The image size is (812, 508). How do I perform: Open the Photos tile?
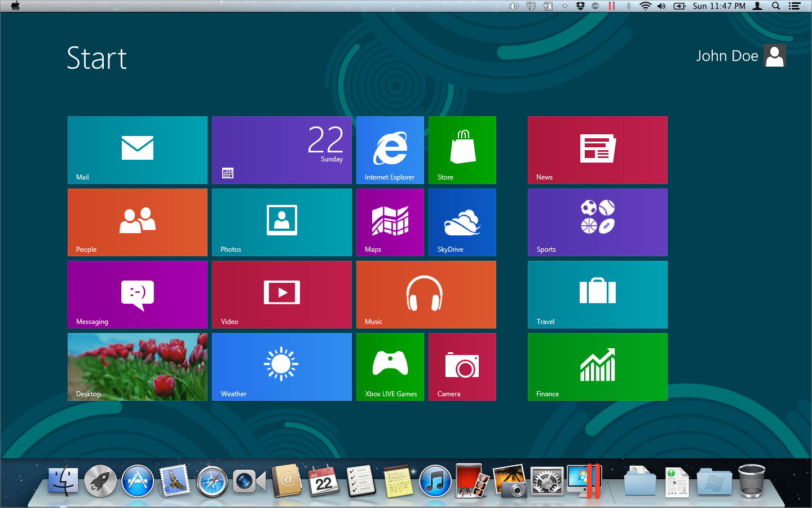point(282,222)
